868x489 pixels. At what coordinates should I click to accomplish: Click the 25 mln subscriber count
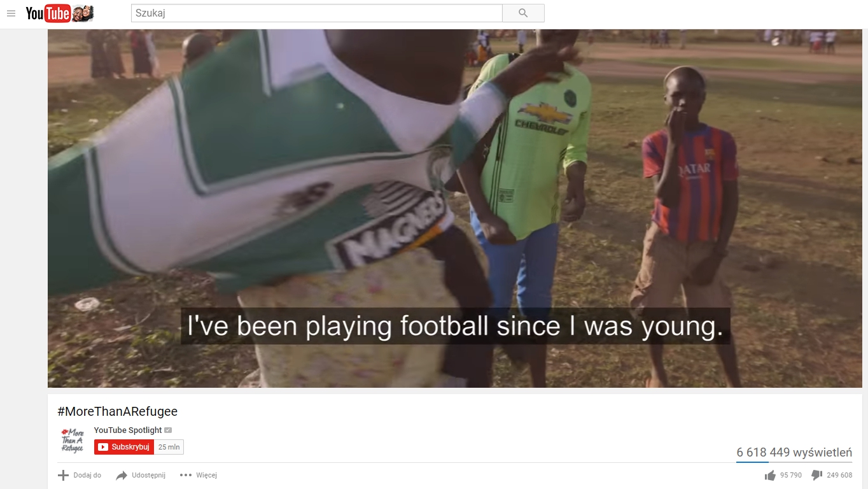coord(169,447)
